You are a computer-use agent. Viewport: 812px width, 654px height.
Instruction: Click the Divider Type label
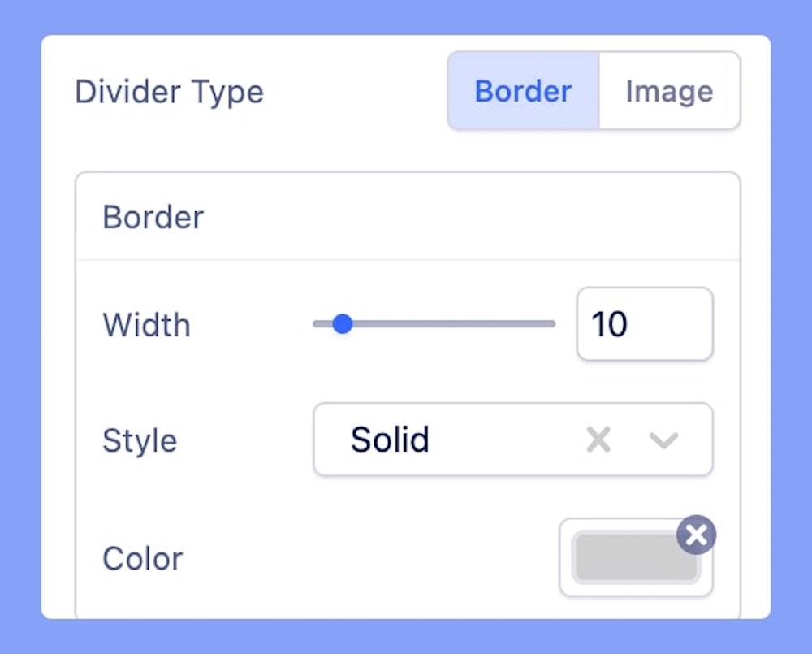[169, 92]
